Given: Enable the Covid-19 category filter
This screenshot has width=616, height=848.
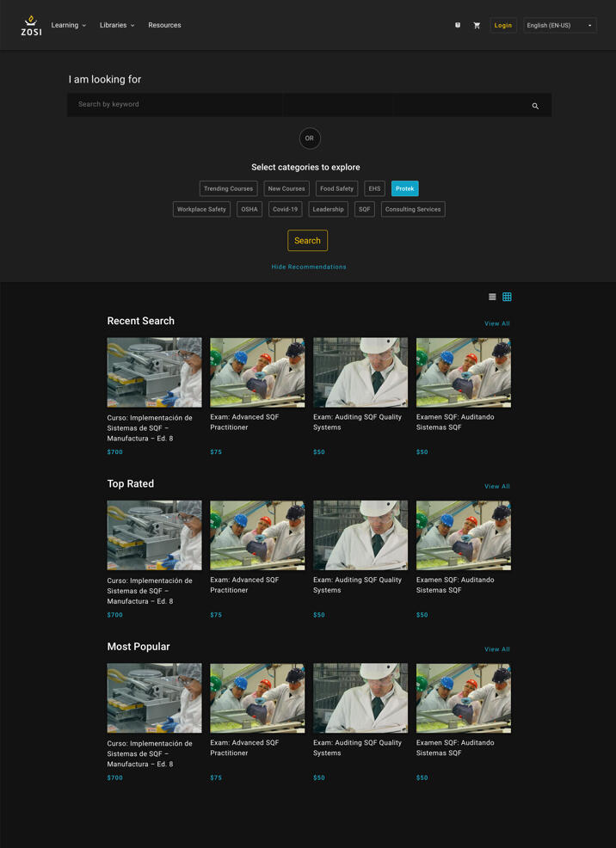Looking at the screenshot, I should tap(285, 209).
